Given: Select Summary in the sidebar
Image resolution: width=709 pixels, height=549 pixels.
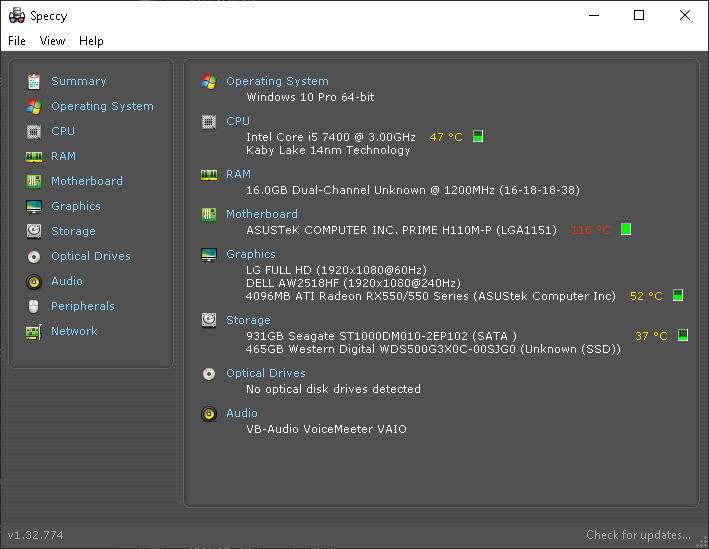Looking at the screenshot, I should (79, 81).
